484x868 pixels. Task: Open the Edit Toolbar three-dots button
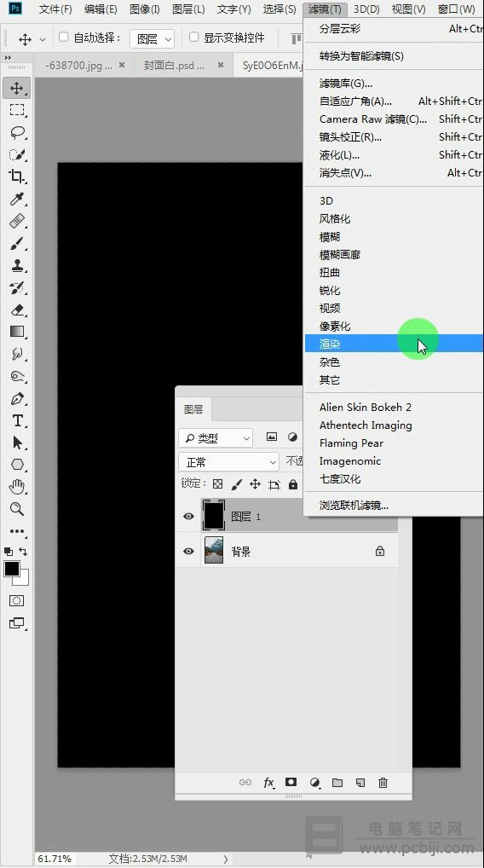(16, 531)
